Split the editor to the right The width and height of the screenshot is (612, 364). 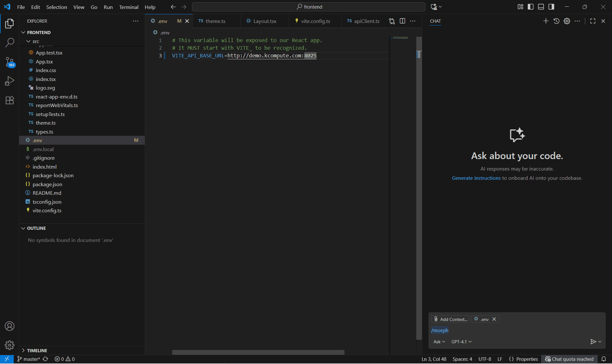point(402,21)
